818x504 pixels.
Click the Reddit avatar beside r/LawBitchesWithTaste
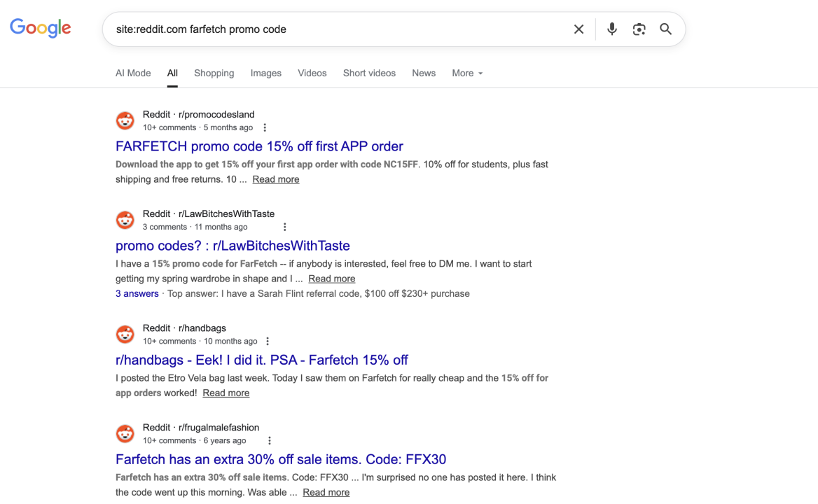pos(125,219)
